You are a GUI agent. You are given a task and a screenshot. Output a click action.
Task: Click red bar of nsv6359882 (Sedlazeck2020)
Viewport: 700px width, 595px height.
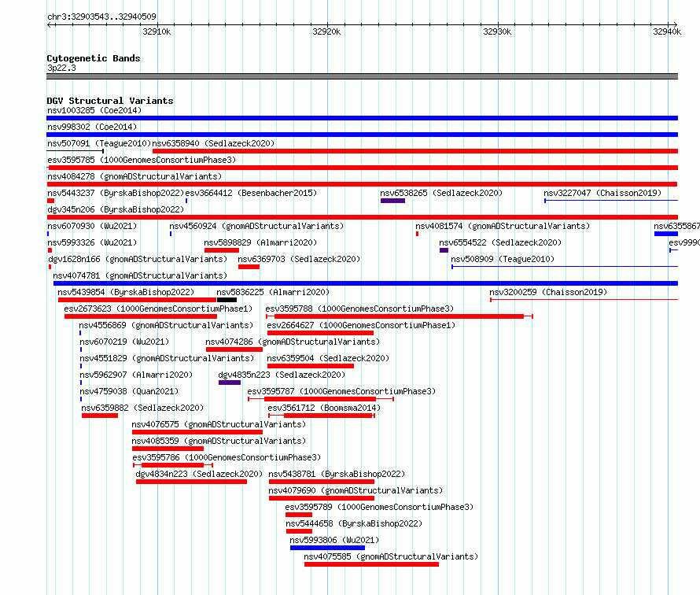100,416
